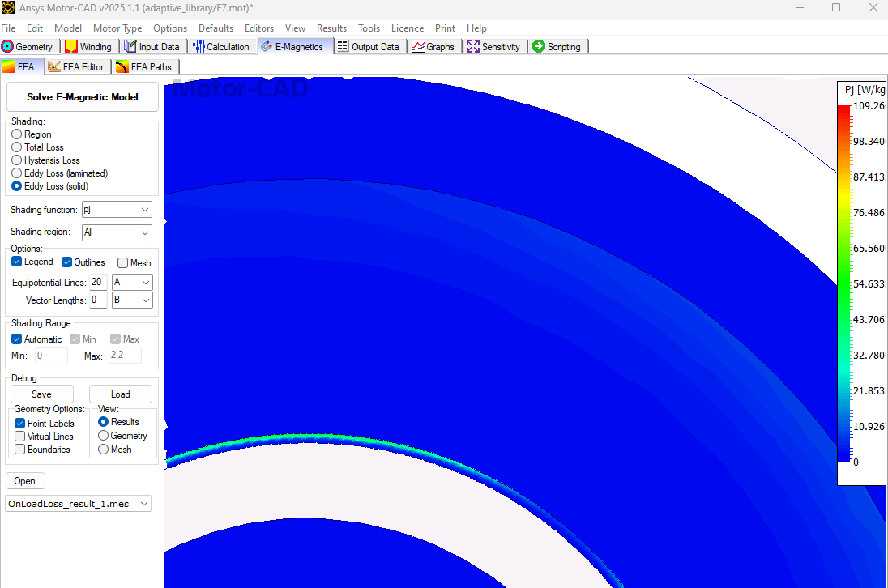Image resolution: width=888 pixels, height=588 pixels.
Task: Click the Save debug button
Action: pyautogui.click(x=42, y=394)
